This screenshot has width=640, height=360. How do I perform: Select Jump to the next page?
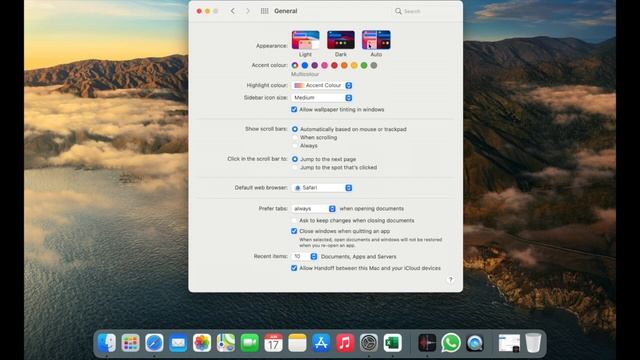pyautogui.click(x=295, y=159)
